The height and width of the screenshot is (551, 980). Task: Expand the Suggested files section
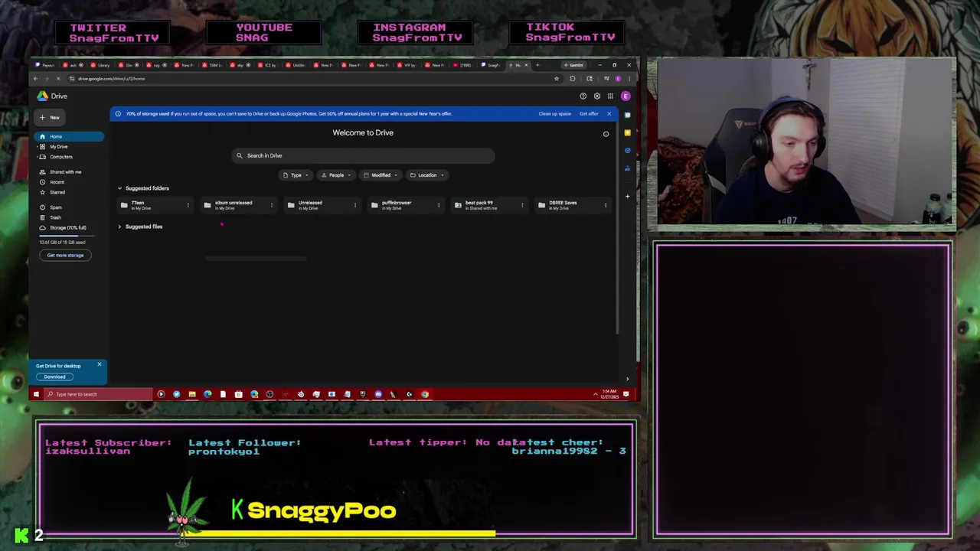pyautogui.click(x=119, y=227)
